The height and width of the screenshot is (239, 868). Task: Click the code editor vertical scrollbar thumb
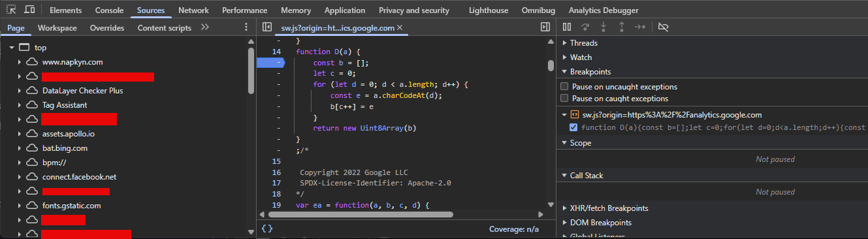(551, 65)
